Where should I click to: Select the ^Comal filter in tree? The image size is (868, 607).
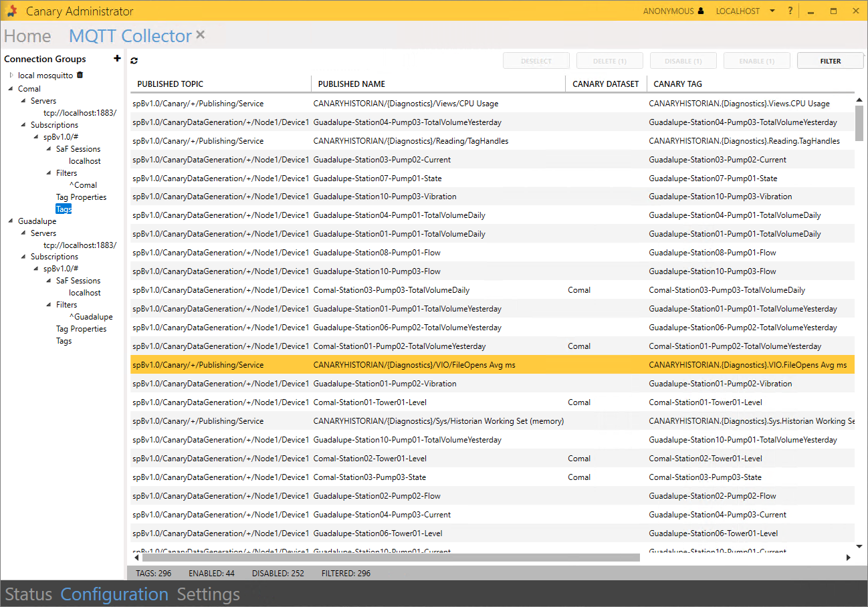coord(83,185)
